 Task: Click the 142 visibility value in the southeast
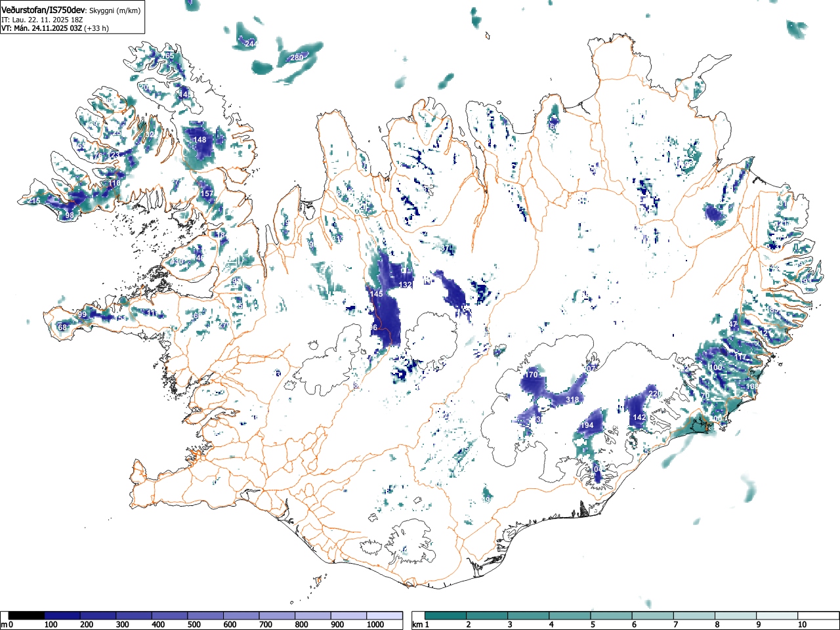point(639,417)
